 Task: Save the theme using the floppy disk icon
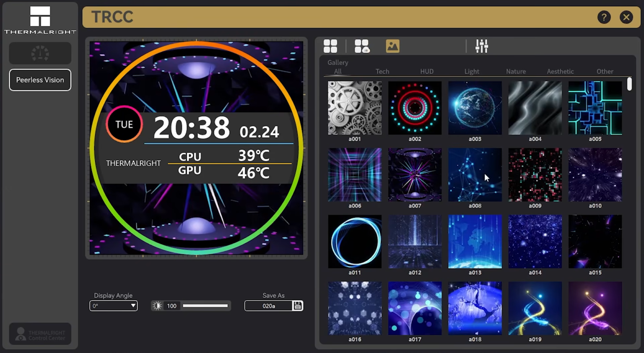coord(298,306)
